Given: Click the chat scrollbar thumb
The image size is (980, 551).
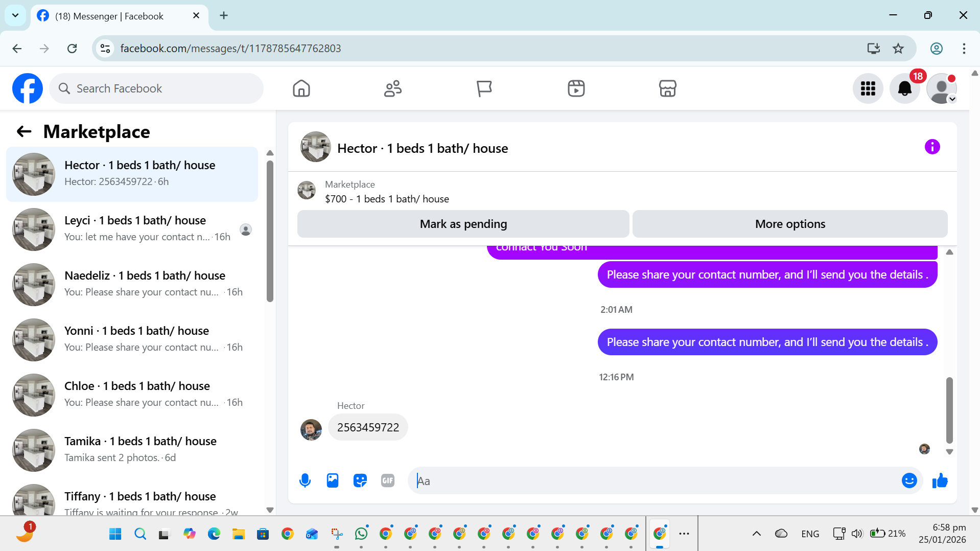Looking at the screenshot, I should 949,410.
